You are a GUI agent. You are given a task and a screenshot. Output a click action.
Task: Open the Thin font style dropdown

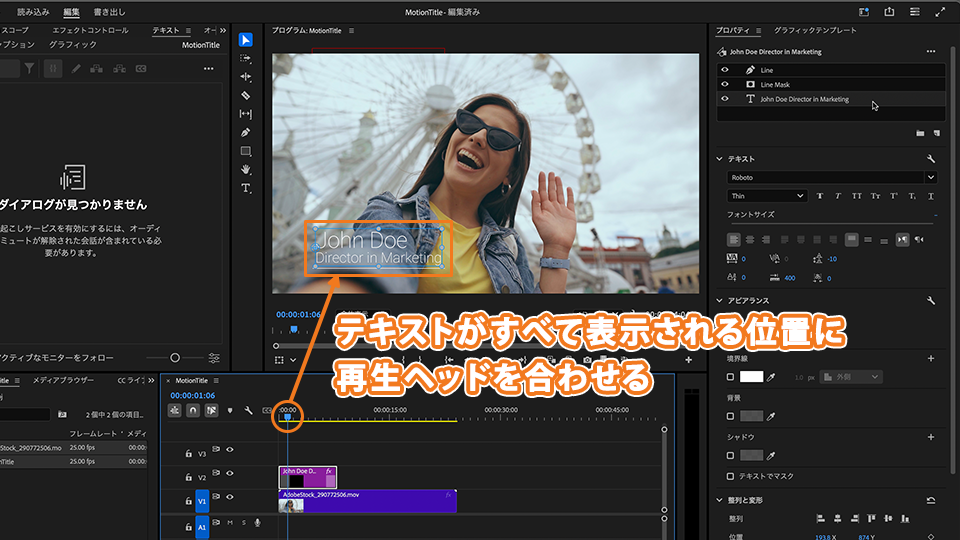(x=767, y=196)
